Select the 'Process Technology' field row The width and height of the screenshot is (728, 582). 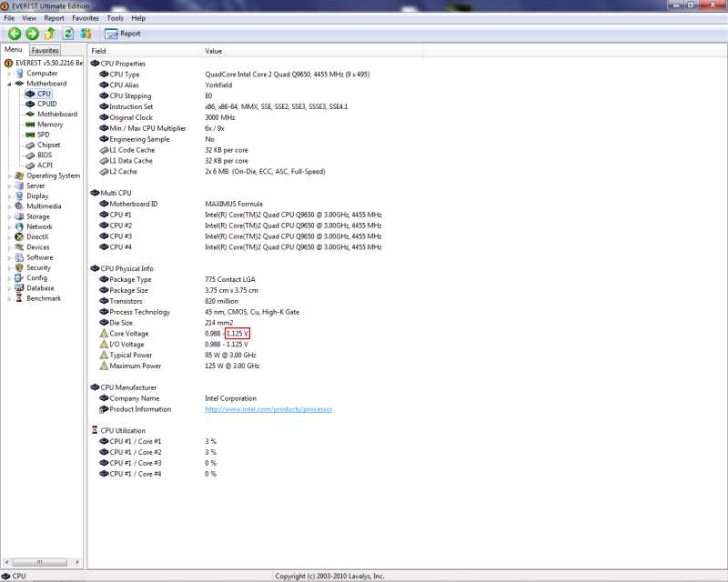point(140,312)
